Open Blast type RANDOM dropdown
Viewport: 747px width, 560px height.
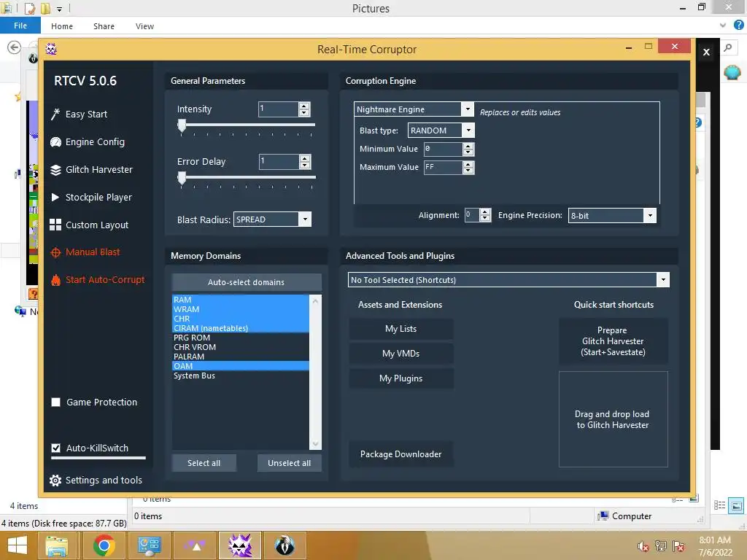point(468,130)
